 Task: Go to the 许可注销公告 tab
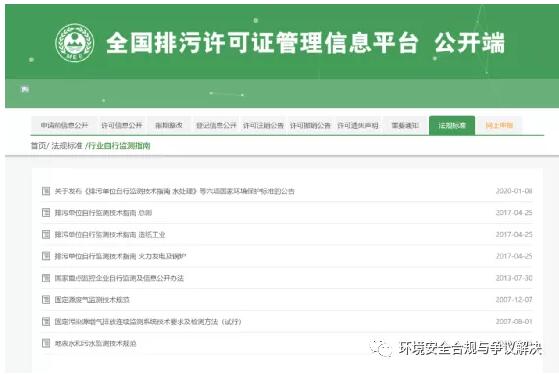263,125
